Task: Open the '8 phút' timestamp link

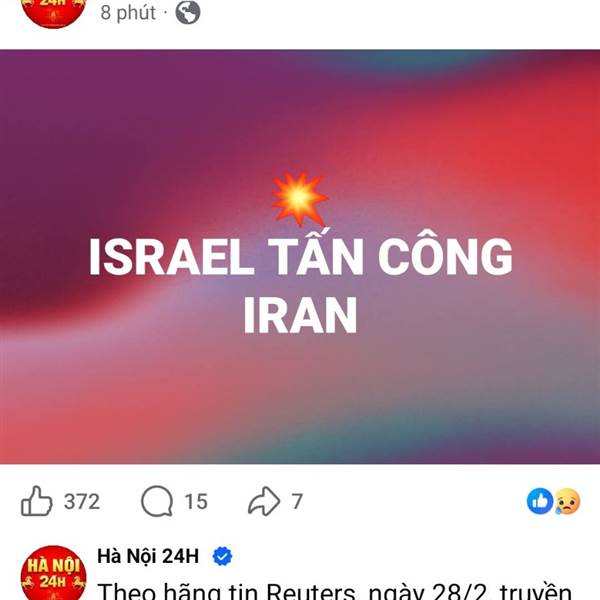Action: [128, 13]
